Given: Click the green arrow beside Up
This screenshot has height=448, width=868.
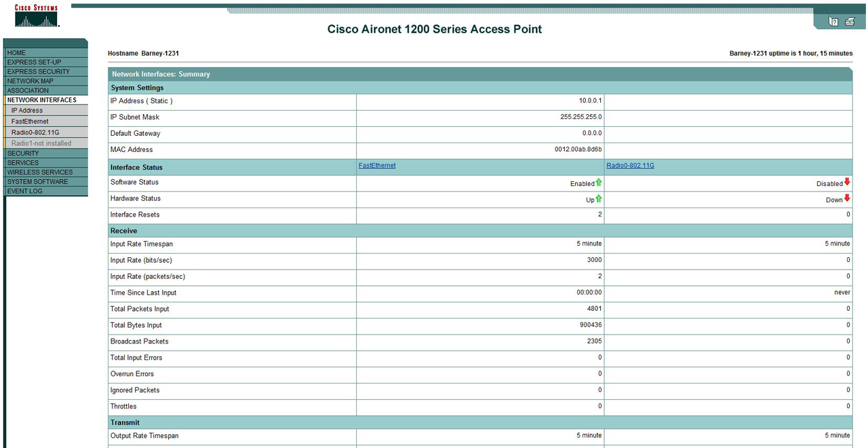Looking at the screenshot, I should pos(599,199).
